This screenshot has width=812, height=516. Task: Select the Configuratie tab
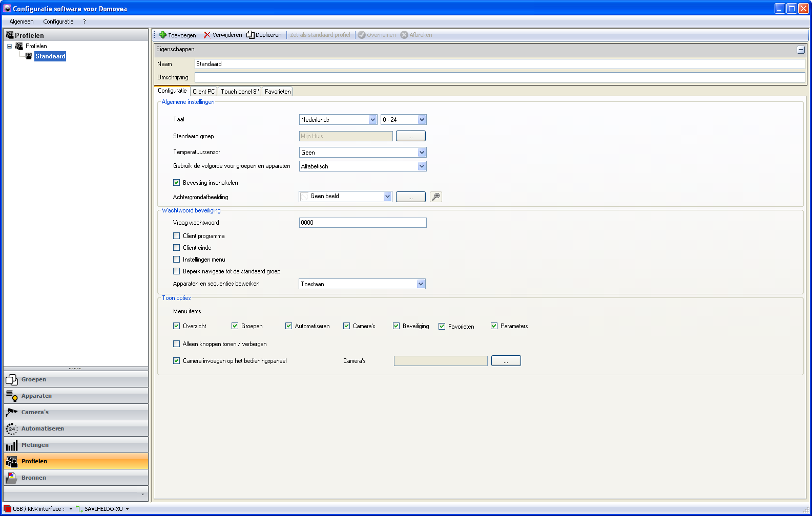coord(172,91)
